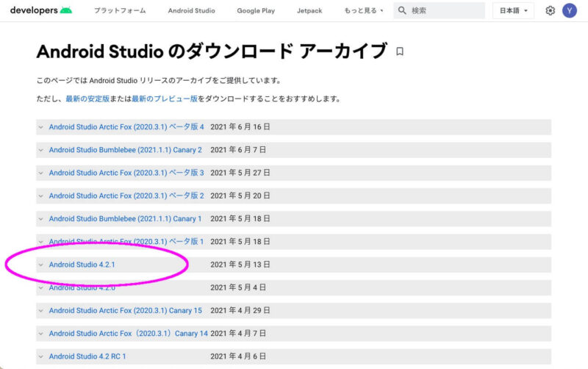The width and height of the screenshot is (588, 369).
Task: Click the date 2021 年 4 月 6 日
Action: [x=238, y=357]
